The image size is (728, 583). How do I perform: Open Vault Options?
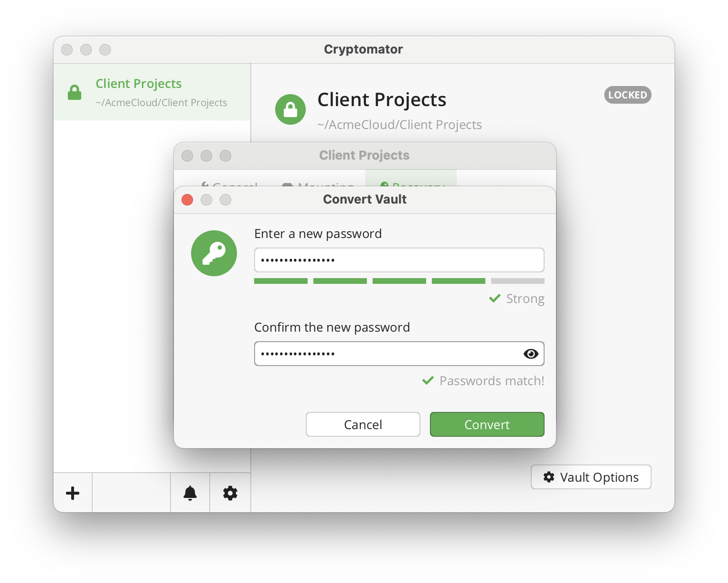point(591,477)
